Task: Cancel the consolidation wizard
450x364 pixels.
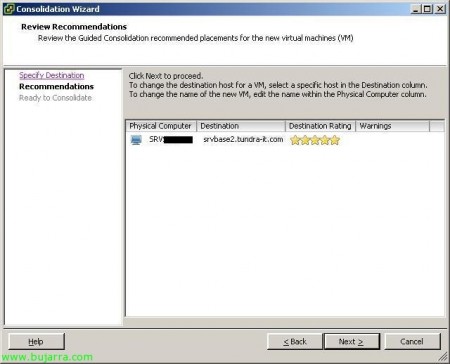Action: pos(412,341)
